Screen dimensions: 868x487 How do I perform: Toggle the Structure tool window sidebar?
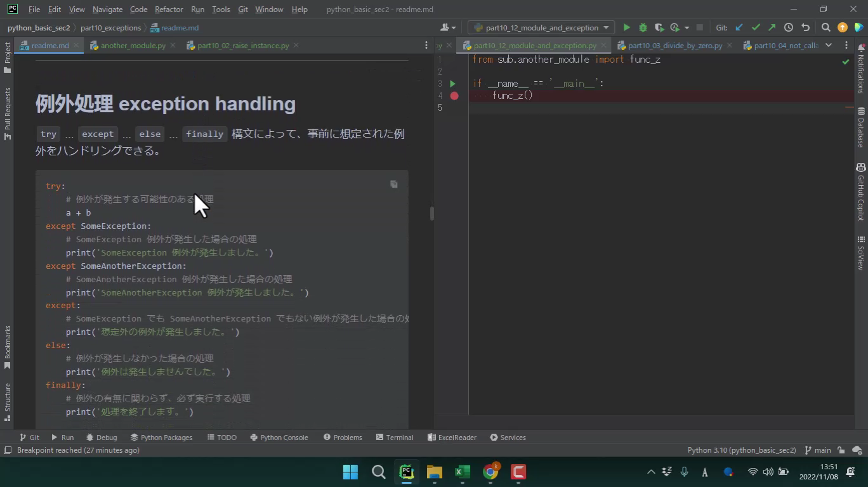click(x=8, y=401)
